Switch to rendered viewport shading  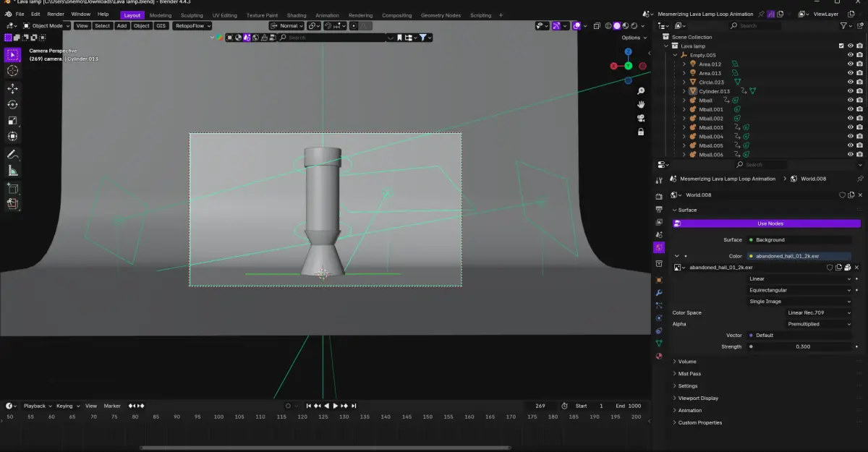click(x=636, y=25)
